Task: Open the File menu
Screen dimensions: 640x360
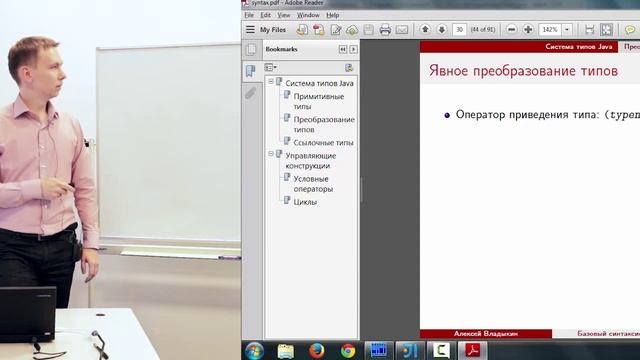Action: (x=249, y=15)
